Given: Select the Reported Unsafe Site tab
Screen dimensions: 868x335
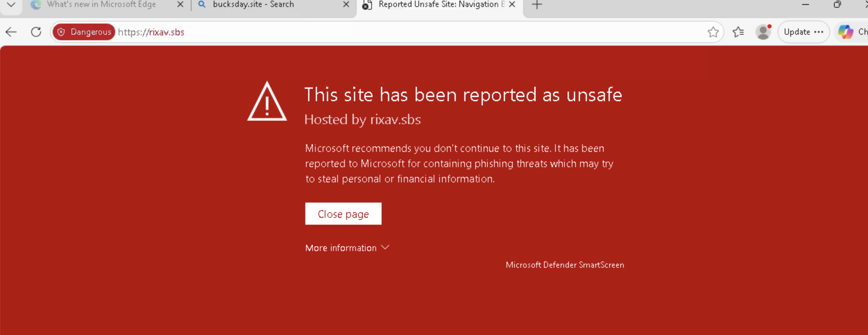Looking at the screenshot, I should coord(439,5).
